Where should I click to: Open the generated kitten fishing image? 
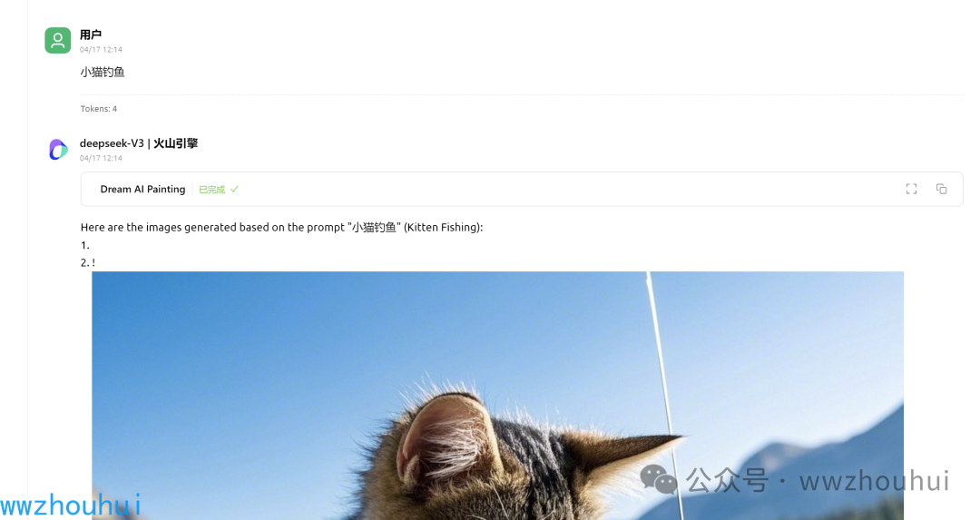click(x=497, y=396)
